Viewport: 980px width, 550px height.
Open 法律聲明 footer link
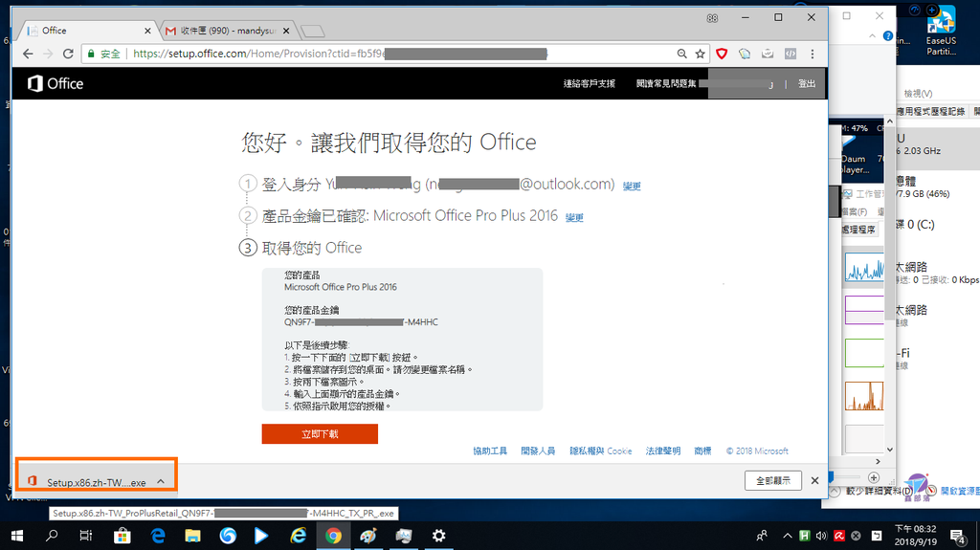click(x=663, y=451)
